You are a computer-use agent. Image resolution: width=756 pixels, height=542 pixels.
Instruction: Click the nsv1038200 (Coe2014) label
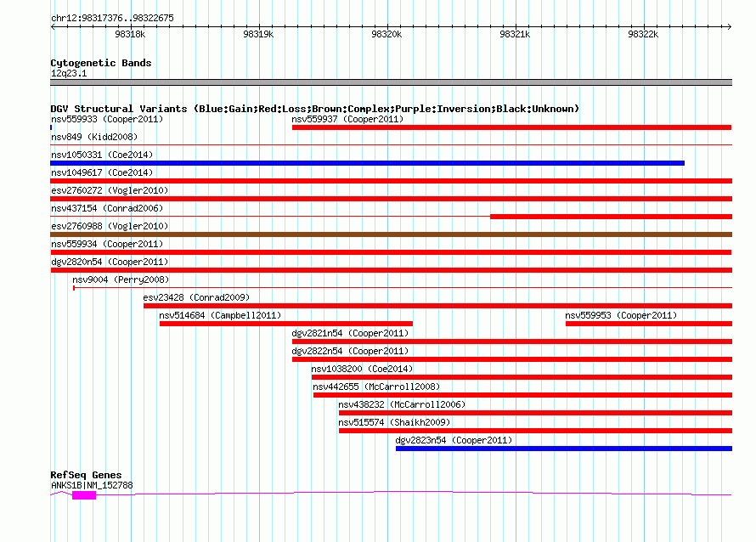[x=362, y=369]
